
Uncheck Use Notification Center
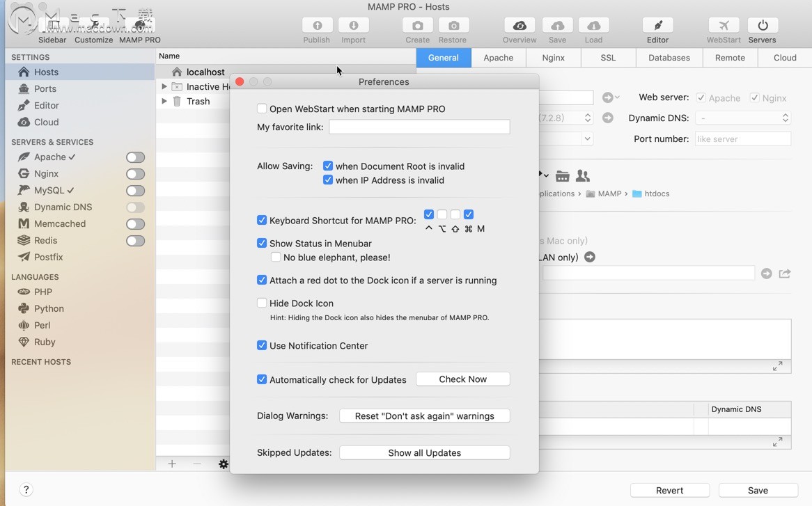[x=262, y=345]
